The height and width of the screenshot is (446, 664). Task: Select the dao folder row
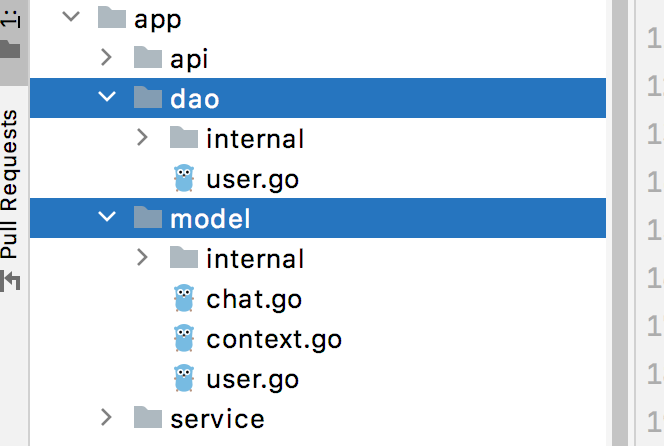click(318, 98)
